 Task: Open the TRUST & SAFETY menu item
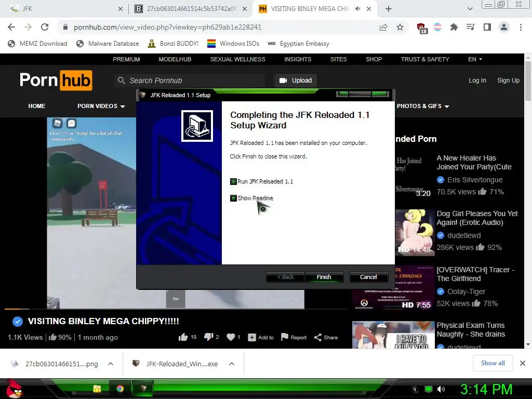425,59
